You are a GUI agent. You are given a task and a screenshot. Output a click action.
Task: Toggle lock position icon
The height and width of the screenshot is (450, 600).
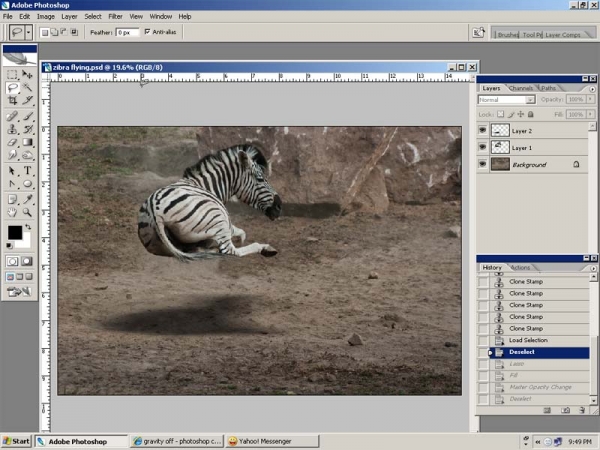[521, 114]
